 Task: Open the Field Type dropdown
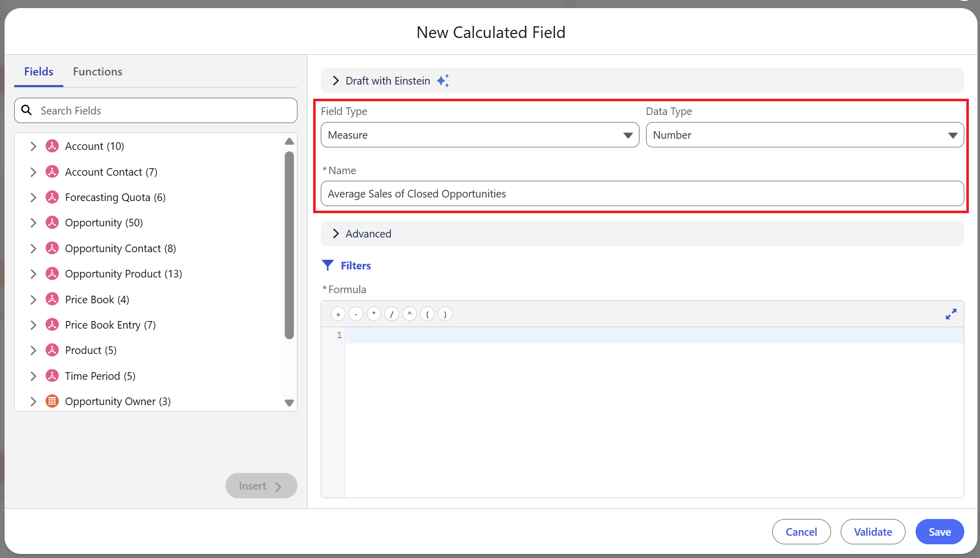coord(628,135)
